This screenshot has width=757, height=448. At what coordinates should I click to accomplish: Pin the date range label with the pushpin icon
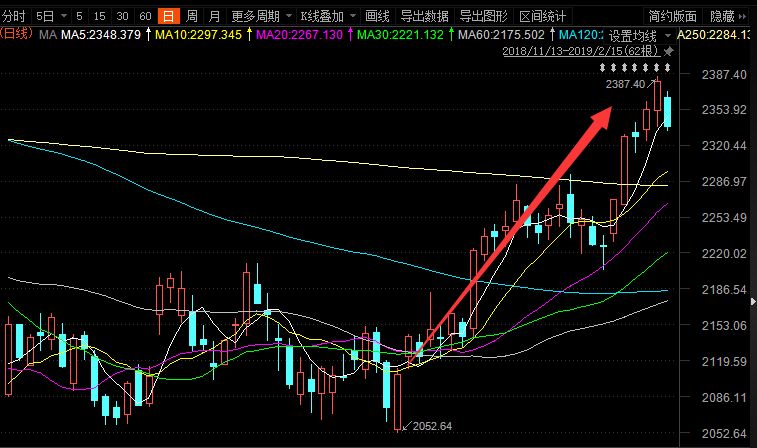click(x=669, y=51)
